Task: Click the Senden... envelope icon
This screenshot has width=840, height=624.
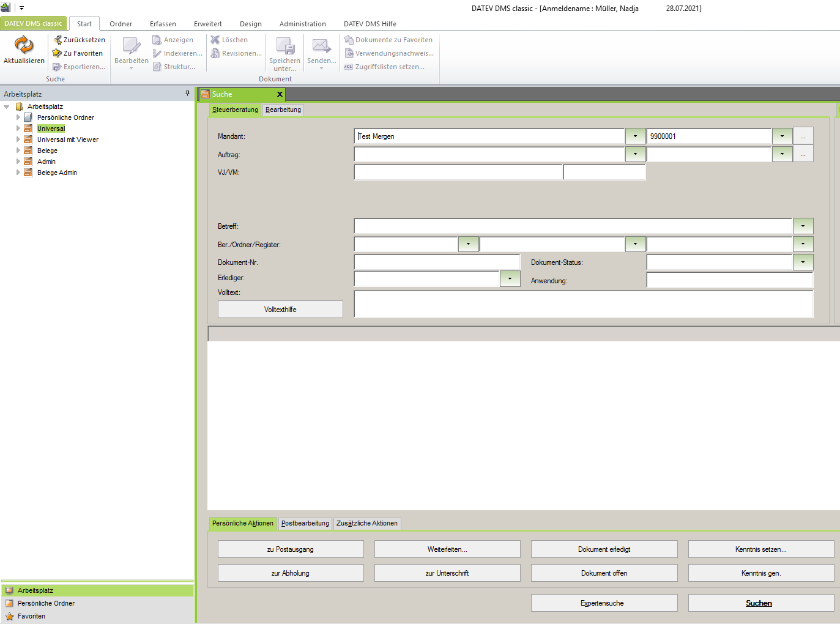Action: click(x=321, y=46)
